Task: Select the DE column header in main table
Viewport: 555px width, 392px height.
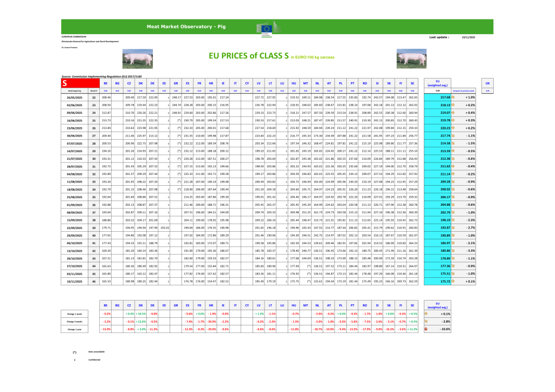Action: click(x=152, y=84)
